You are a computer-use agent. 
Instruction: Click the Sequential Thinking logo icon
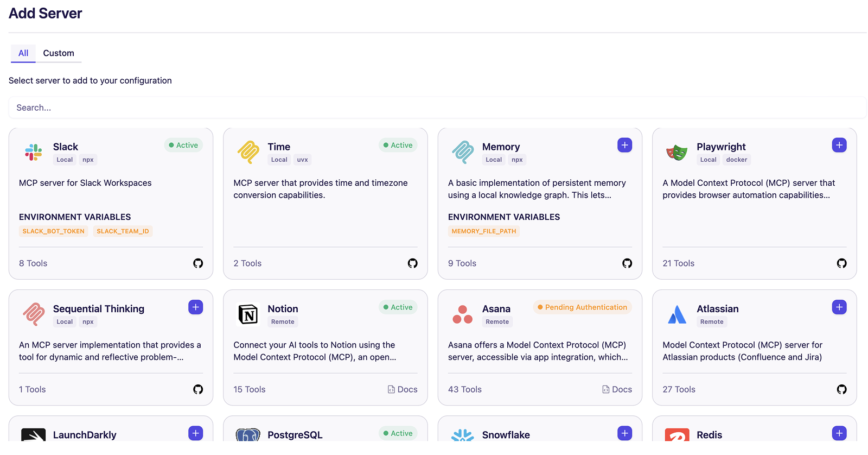[x=34, y=314]
